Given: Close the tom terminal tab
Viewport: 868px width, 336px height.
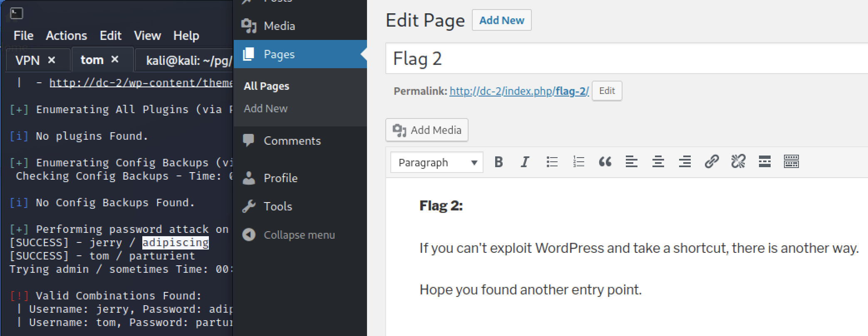Looking at the screenshot, I should pyautogui.click(x=115, y=59).
